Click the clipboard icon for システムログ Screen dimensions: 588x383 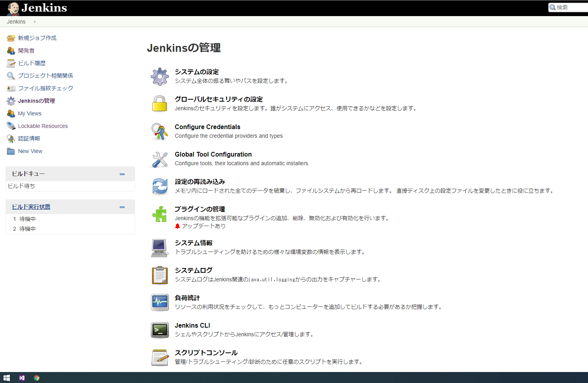(160, 275)
